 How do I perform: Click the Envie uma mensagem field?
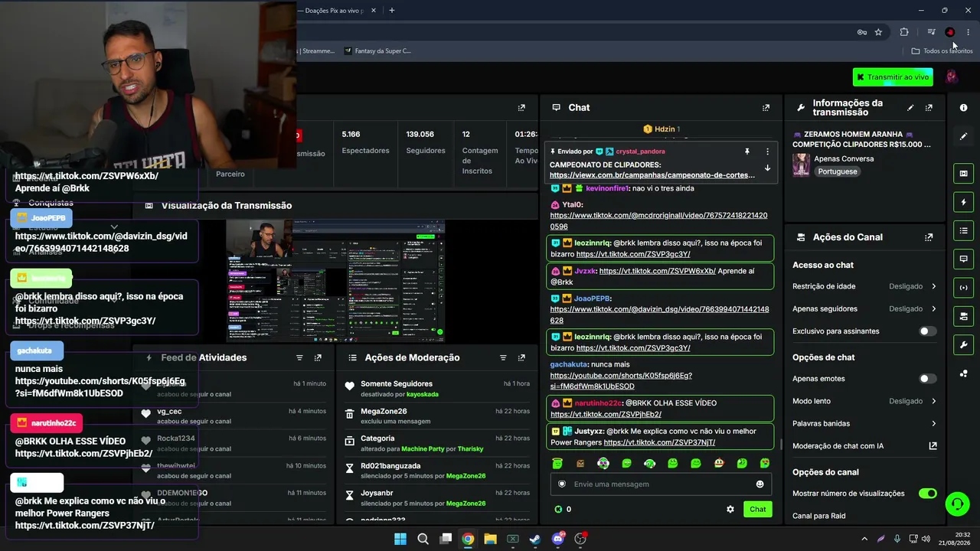click(x=661, y=484)
